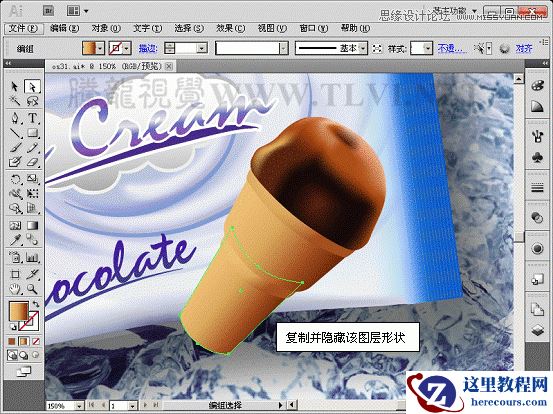
Task: Open the 编辑(E) menu
Action: pyautogui.click(x=64, y=28)
